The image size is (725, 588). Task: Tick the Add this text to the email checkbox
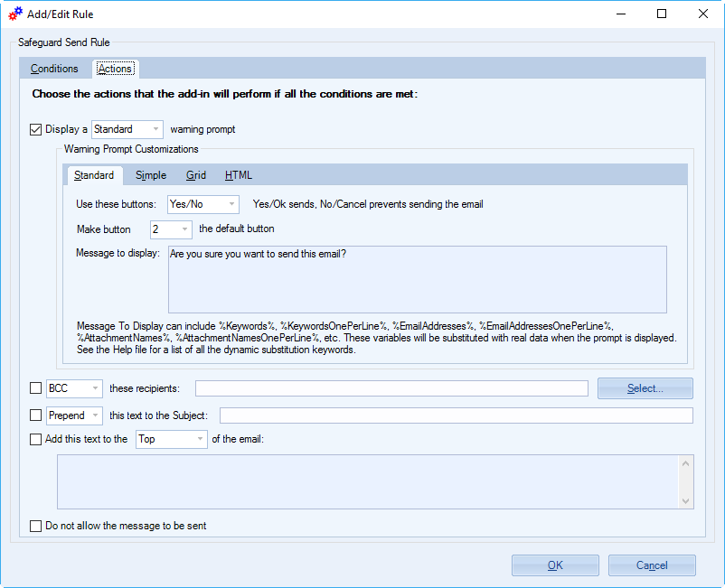pyautogui.click(x=35, y=439)
